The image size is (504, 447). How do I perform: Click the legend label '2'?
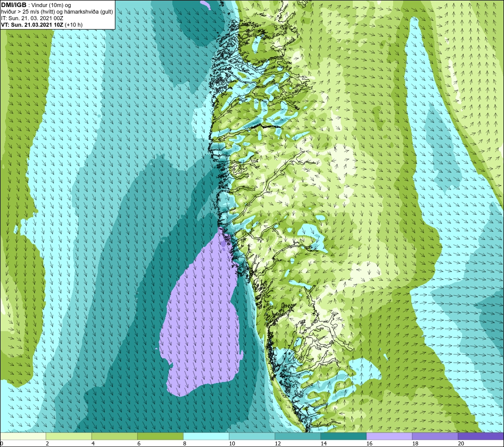tap(47, 443)
